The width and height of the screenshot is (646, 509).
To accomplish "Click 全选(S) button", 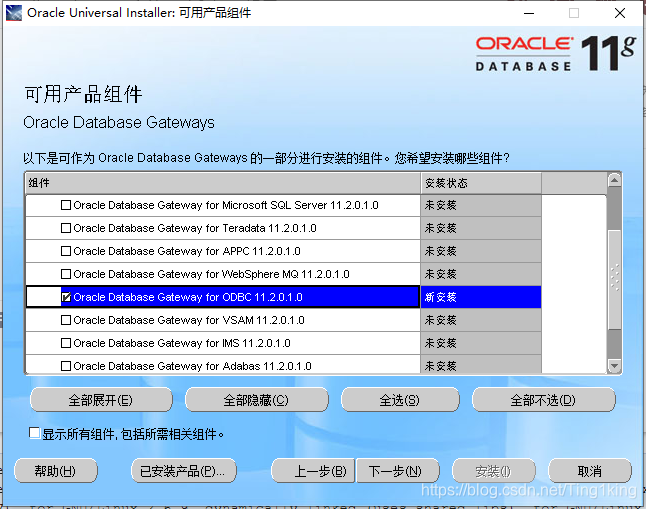I will [400, 400].
